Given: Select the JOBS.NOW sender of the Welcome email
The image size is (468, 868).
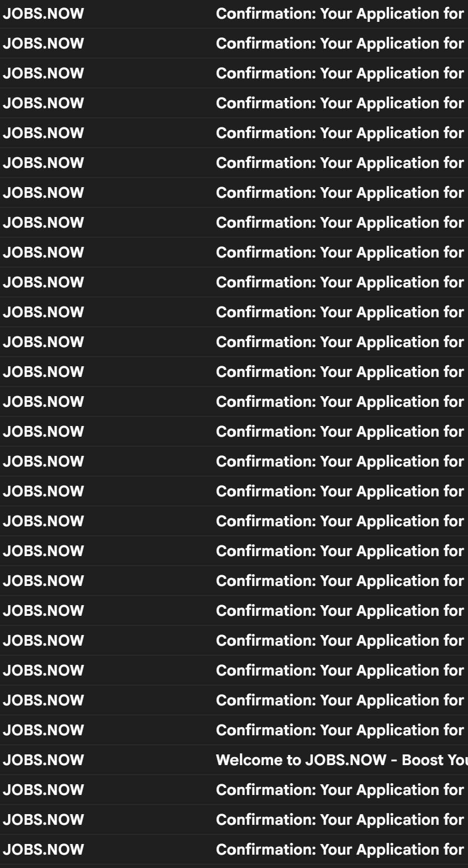Looking at the screenshot, I should tap(44, 760).
